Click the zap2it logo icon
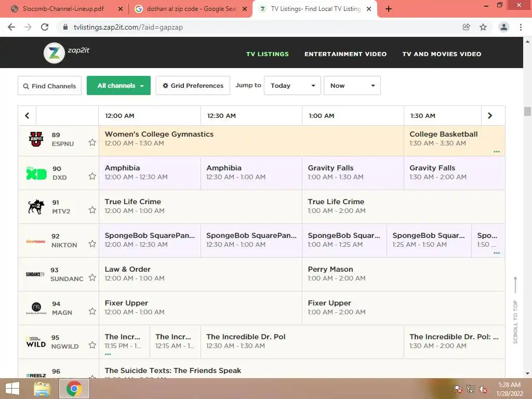The image size is (532, 399). pos(54,52)
